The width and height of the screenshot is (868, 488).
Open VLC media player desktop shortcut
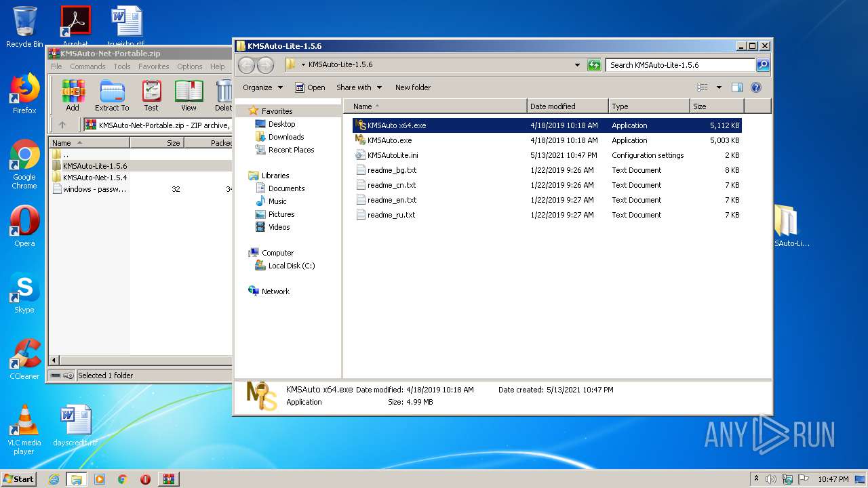[x=24, y=430]
